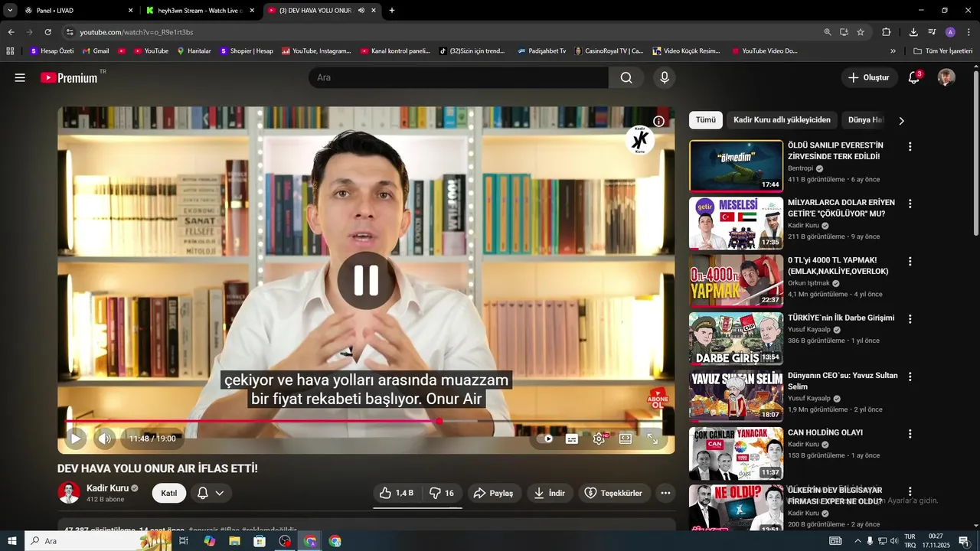Image resolution: width=980 pixels, height=551 pixels.
Task: Like the video (1,4 B)
Action: pos(397,493)
